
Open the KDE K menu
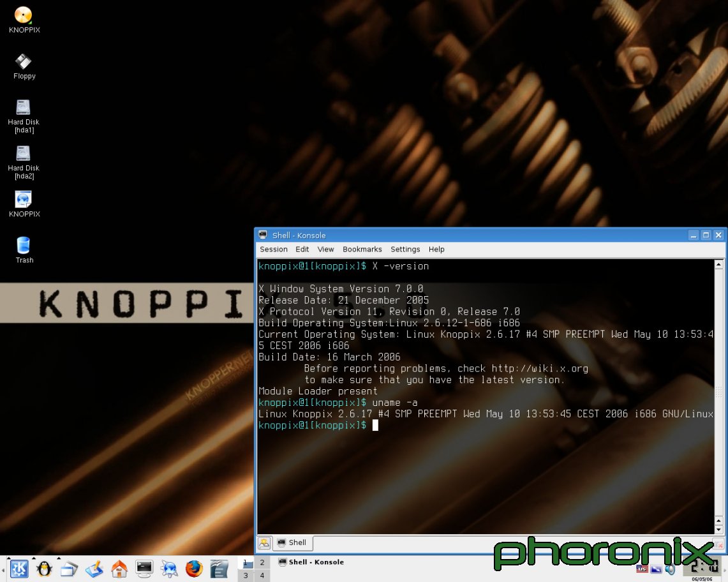[x=19, y=568]
